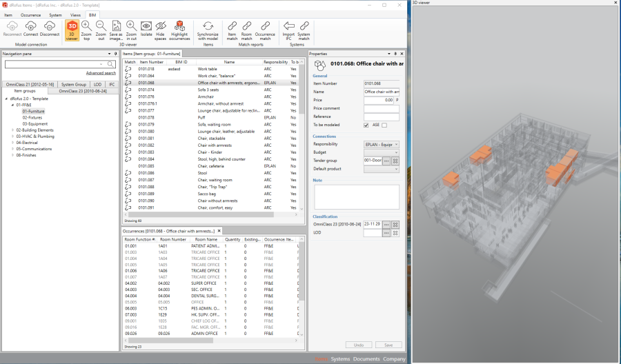The image size is (621, 364).
Task: Expand the 02-Building Elements tree node
Action: click(12, 130)
